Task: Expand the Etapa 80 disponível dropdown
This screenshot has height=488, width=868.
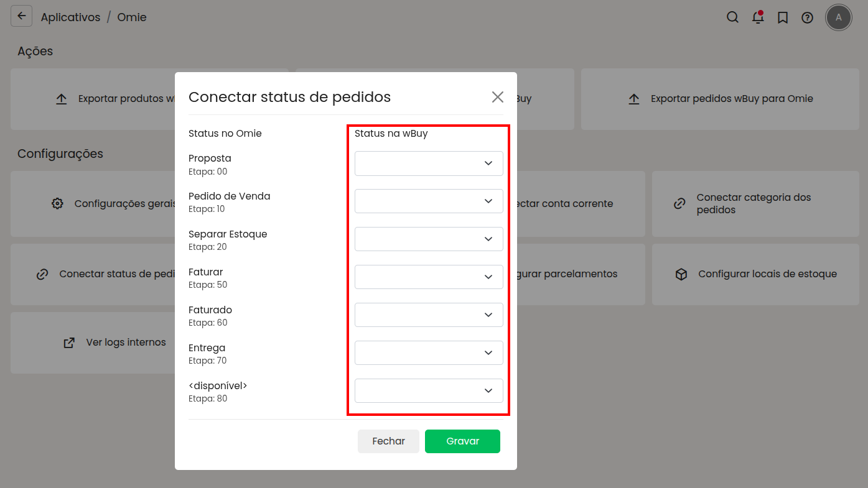Action: pyautogui.click(x=429, y=391)
